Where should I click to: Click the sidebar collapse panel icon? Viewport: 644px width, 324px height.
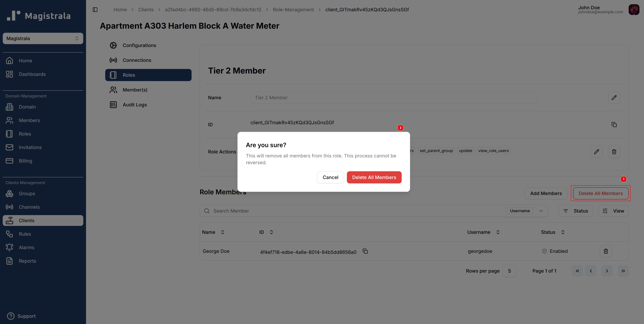coord(95,9)
